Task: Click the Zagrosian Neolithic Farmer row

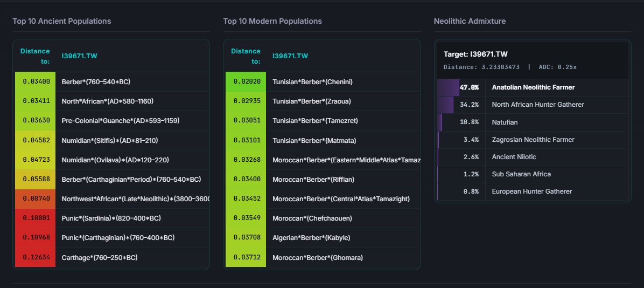Action: pos(533,140)
